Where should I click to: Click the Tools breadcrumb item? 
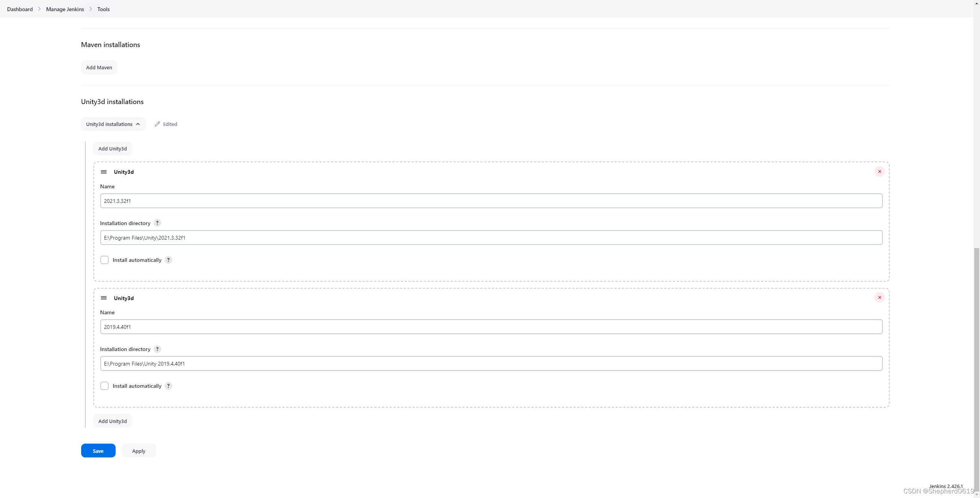(x=103, y=9)
